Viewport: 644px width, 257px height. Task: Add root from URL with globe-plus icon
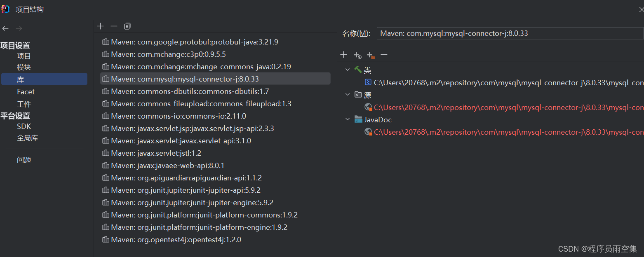click(357, 55)
